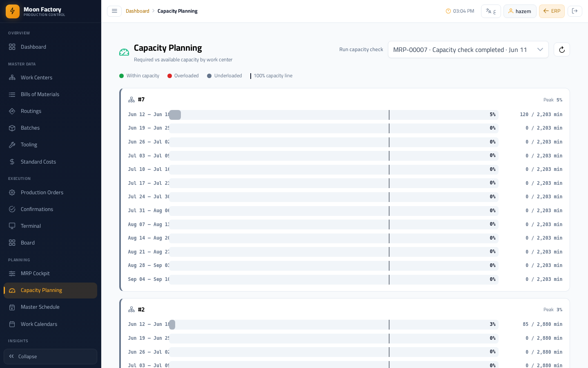Navigate to Production Orders
588x368 pixels.
[51, 193]
